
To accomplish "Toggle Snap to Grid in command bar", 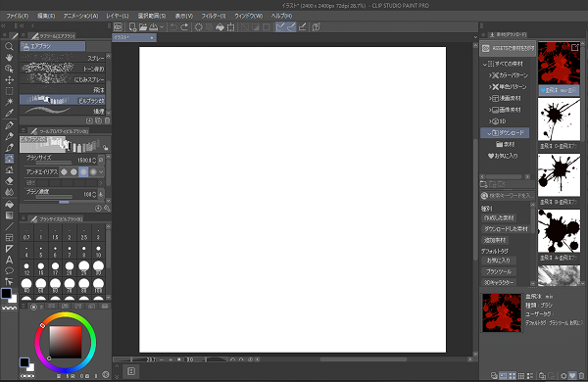I will click(x=302, y=27).
